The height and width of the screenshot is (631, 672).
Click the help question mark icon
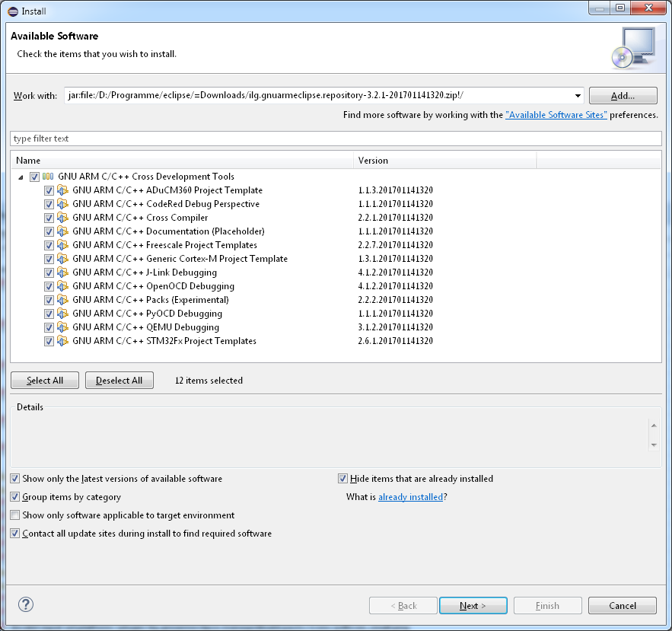pyautogui.click(x=26, y=605)
